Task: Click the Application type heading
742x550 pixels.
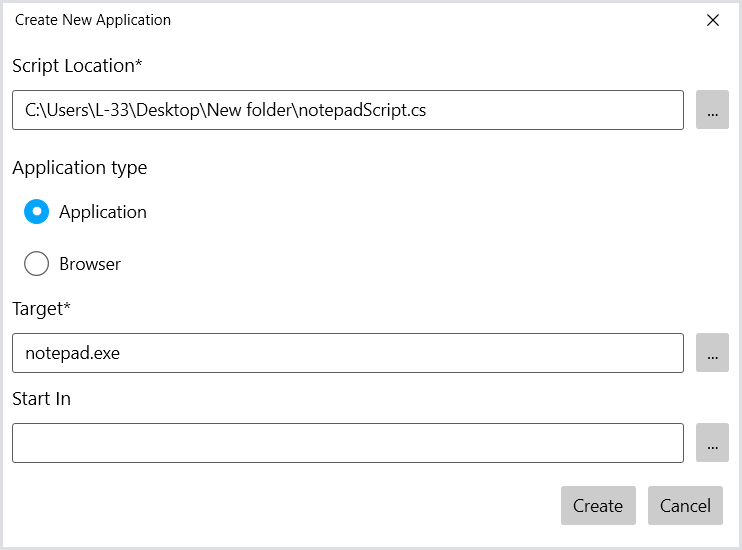Action: (80, 168)
